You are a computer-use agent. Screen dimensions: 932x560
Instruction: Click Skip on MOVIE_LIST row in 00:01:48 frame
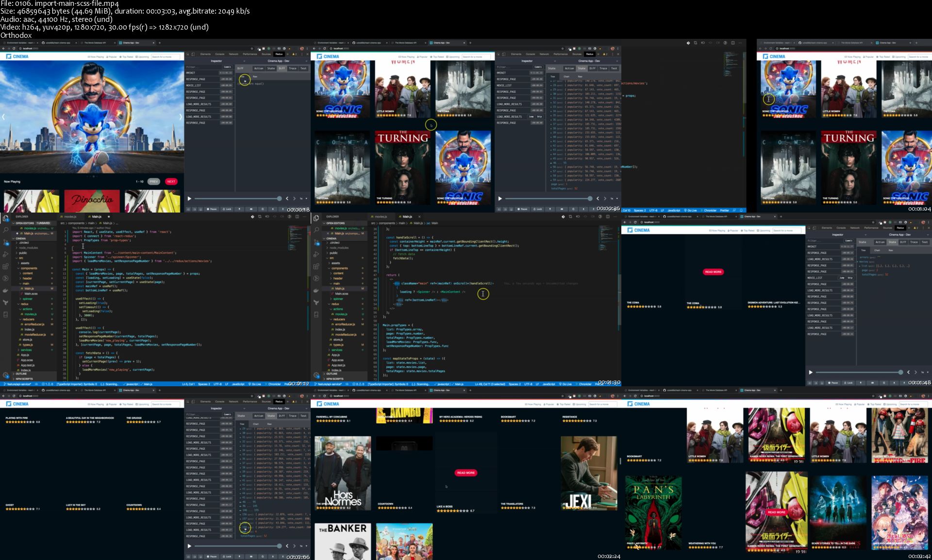click(x=850, y=278)
